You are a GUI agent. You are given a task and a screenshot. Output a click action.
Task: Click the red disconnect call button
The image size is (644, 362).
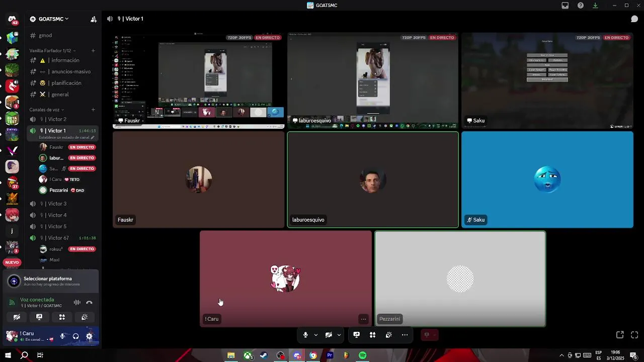[429, 335]
